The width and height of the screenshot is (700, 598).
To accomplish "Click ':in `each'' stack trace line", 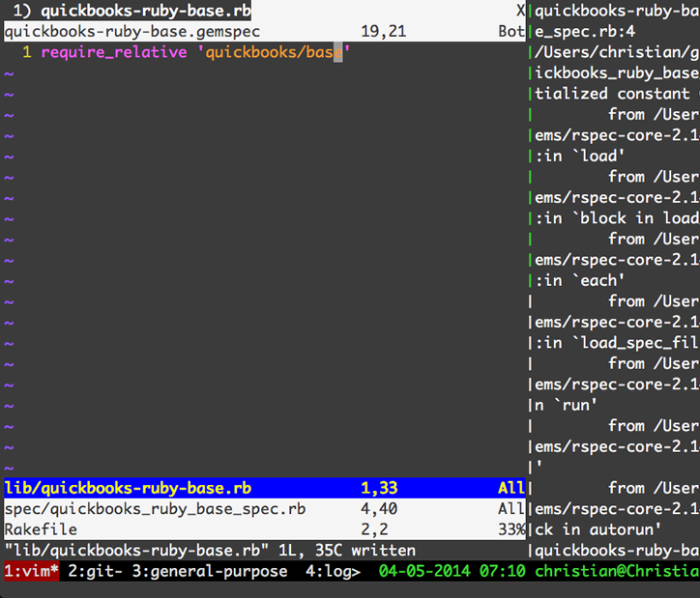I will point(580,280).
